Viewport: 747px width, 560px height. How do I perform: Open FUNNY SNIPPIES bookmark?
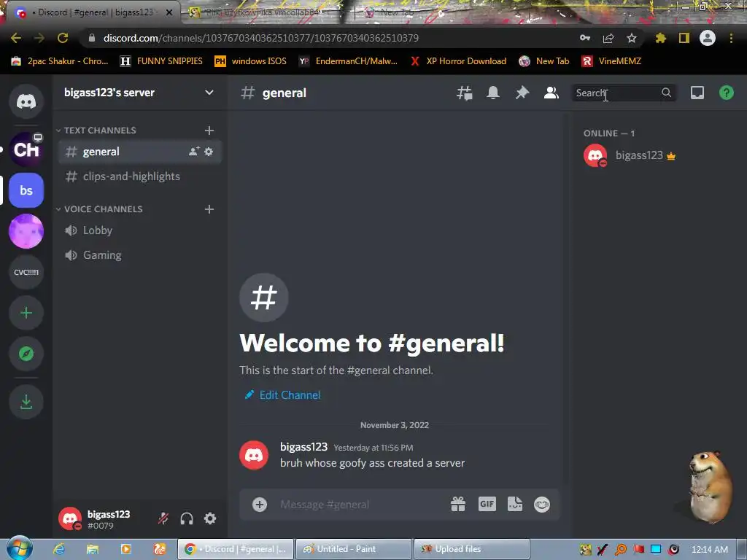161,61
